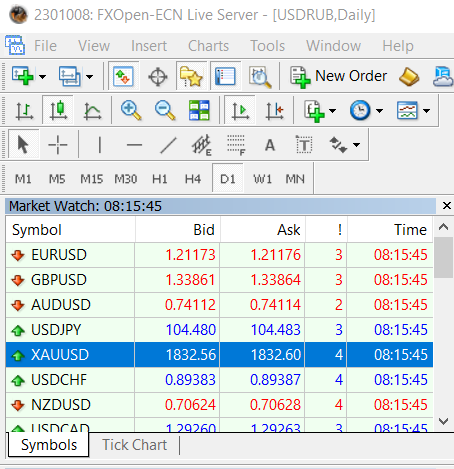Click the Zoom In magnifier icon

pyautogui.click(x=131, y=110)
